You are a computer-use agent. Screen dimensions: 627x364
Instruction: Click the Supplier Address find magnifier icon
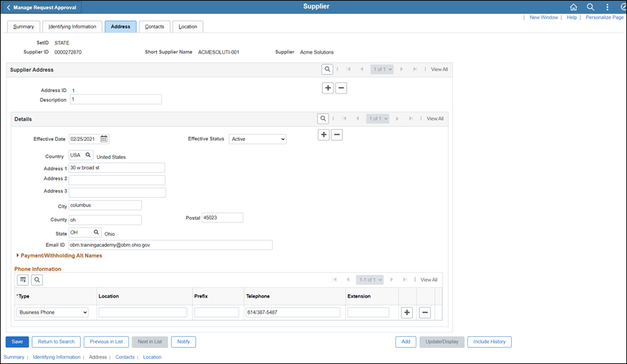pos(327,69)
